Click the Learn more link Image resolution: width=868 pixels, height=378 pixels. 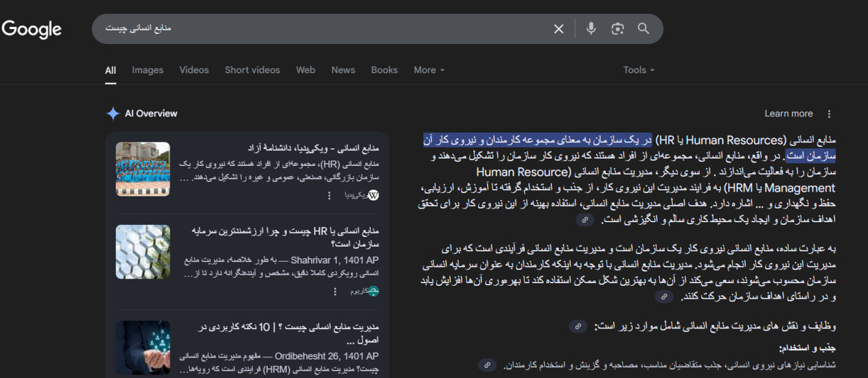click(x=789, y=114)
